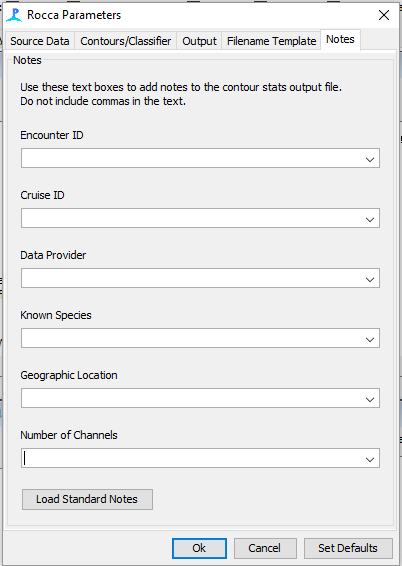
Task: Expand the Geographic Location dropdown arrow
Action: tap(370, 399)
